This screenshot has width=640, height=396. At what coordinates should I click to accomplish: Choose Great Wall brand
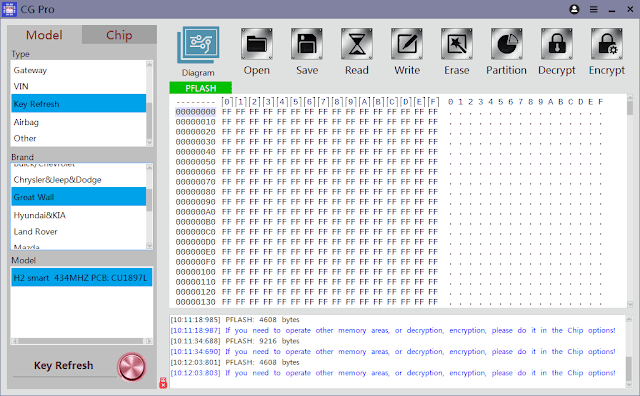(78, 197)
